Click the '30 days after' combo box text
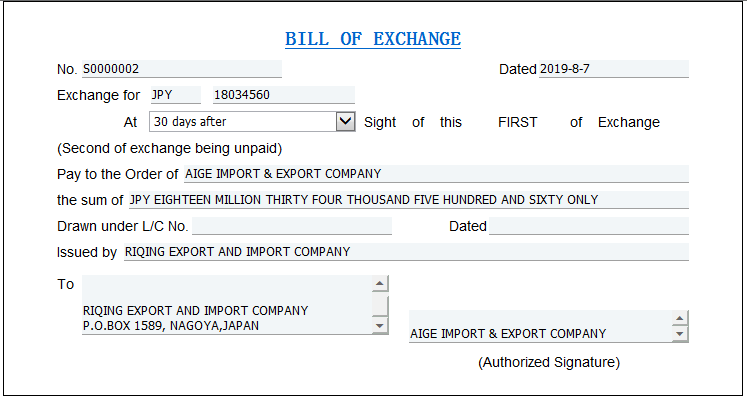This screenshot has height=401, width=747. coord(241,122)
